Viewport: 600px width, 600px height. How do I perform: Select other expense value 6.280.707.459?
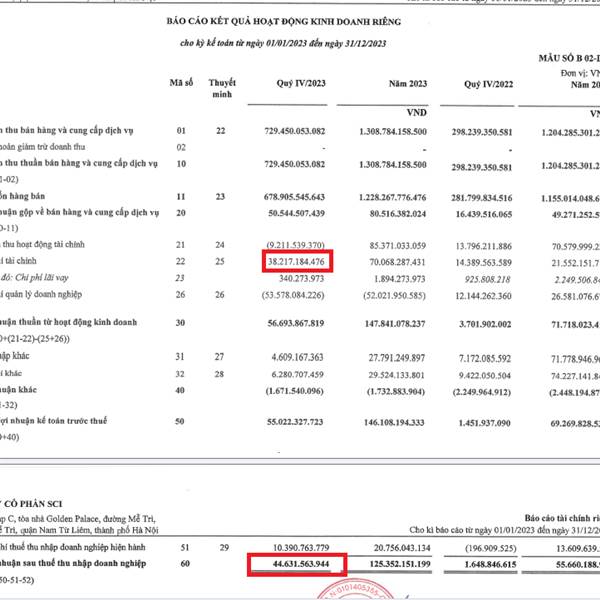(297, 375)
